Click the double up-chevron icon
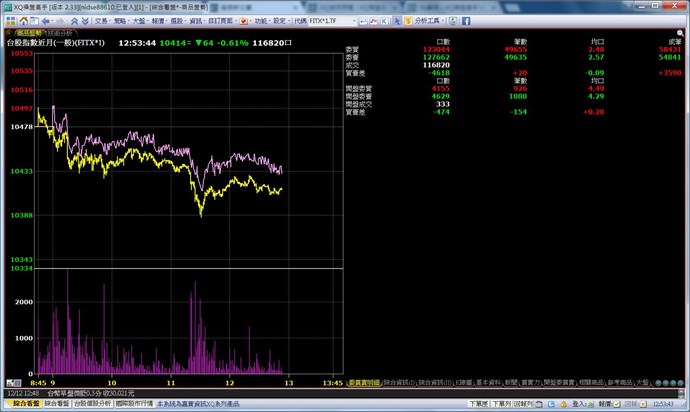This screenshot has width=690, height=412. [x=74, y=21]
